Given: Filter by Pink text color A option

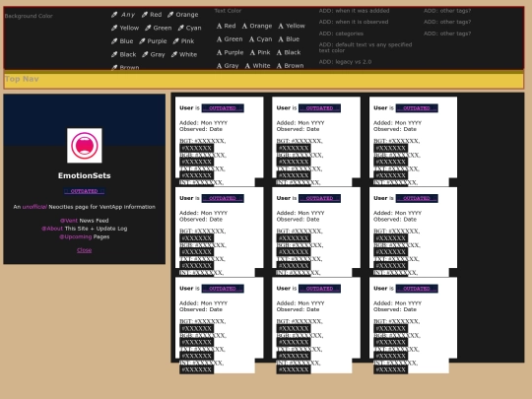Looking at the screenshot, I should (x=260, y=52).
